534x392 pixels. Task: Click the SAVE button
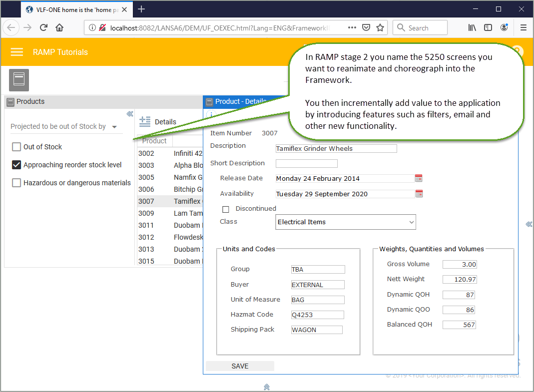pyautogui.click(x=240, y=366)
